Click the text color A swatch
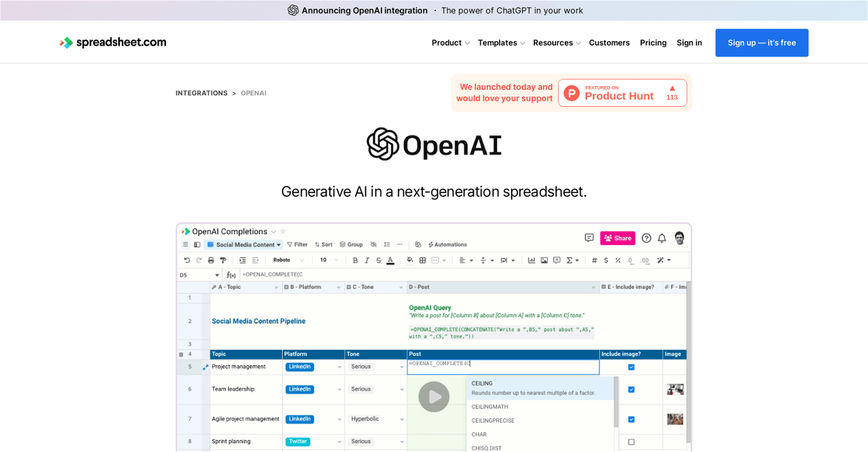 pyautogui.click(x=390, y=260)
